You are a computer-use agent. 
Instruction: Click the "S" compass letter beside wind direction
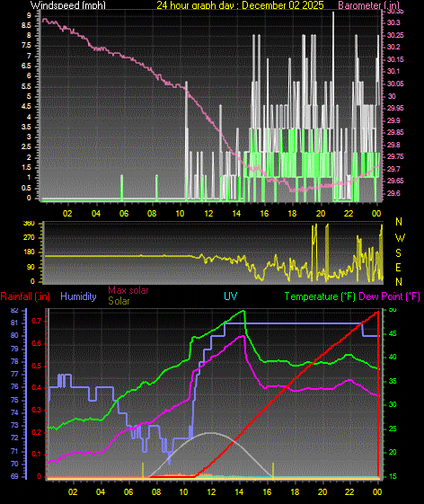(398, 253)
